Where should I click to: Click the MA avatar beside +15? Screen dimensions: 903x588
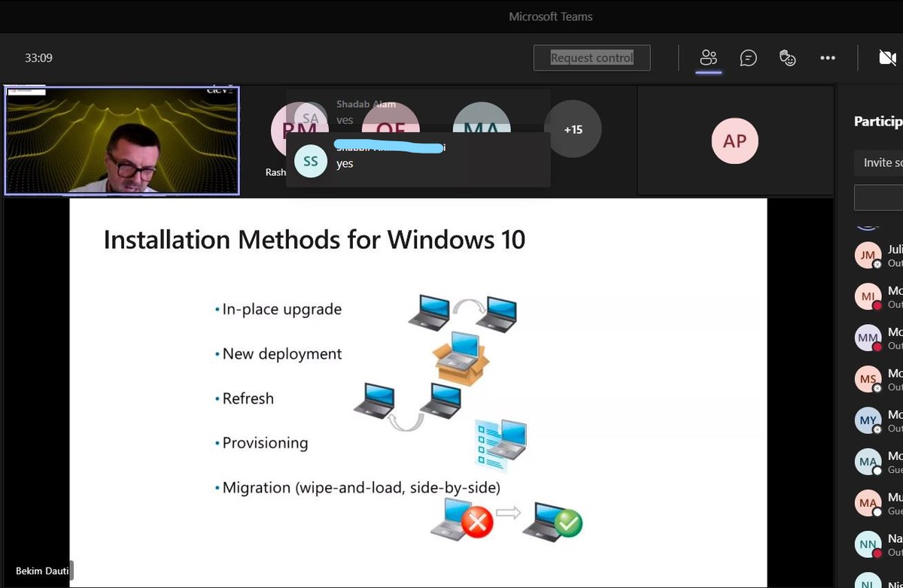482,117
